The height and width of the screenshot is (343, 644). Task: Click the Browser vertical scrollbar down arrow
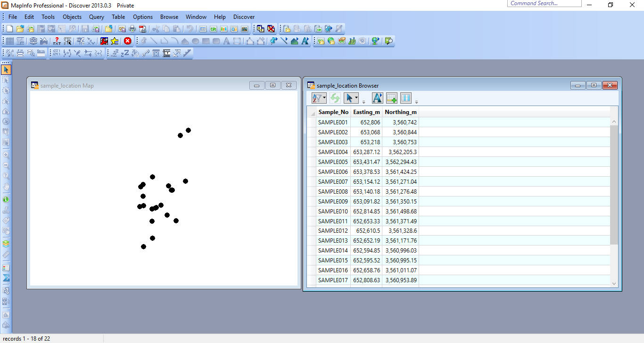(613, 283)
